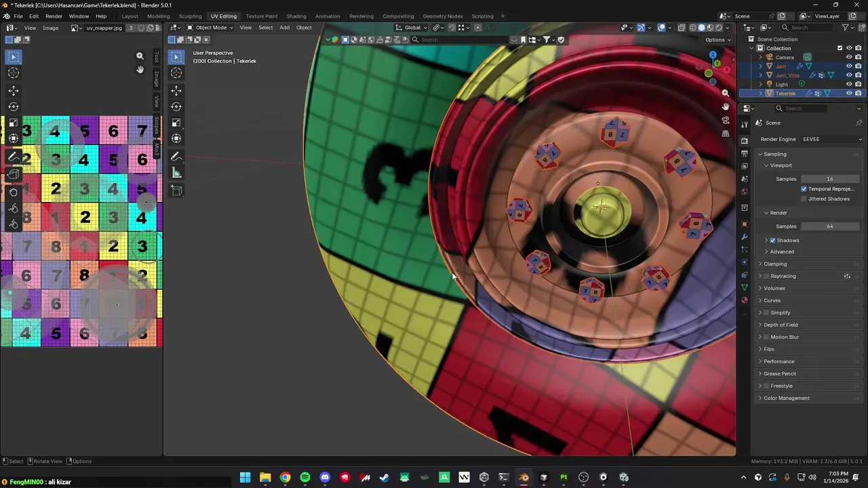Switch to the Texture Paint workspace tab
The height and width of the screenshot is (488, 868).
pos(261,16)
